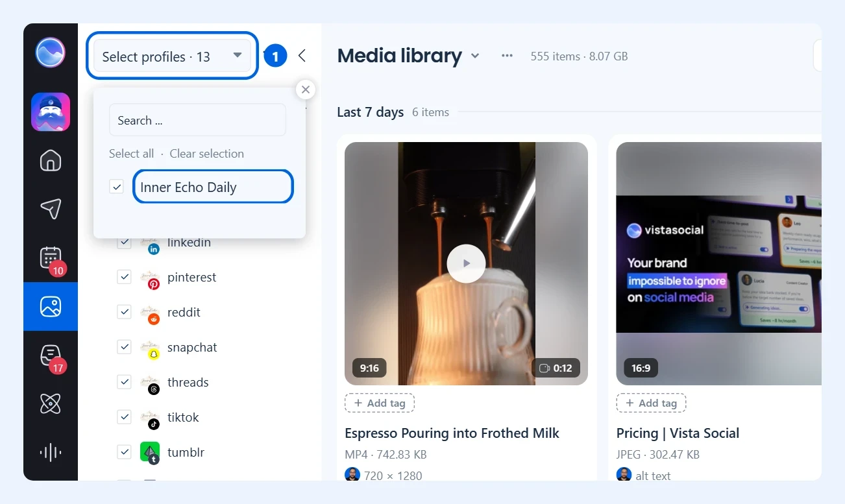This screenshot has height=504, width=845.
Task: Add tag to Espresso Pouring video
Action: coord(380,403)
